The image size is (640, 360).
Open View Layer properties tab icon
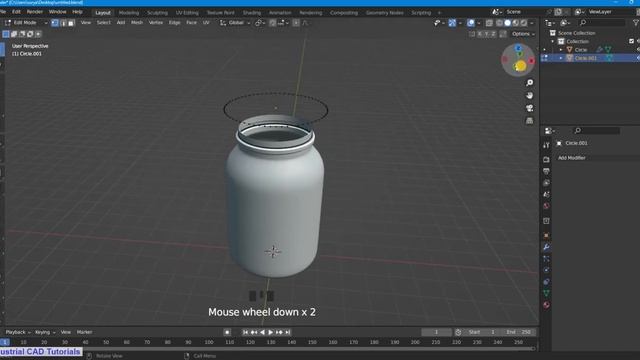coord(546,183)
